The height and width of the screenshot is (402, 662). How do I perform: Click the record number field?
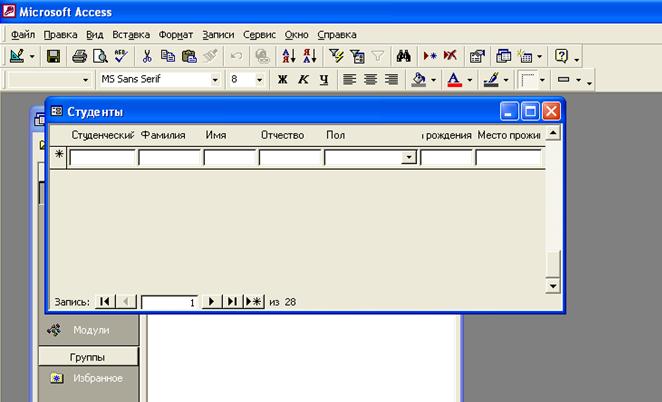169,302
